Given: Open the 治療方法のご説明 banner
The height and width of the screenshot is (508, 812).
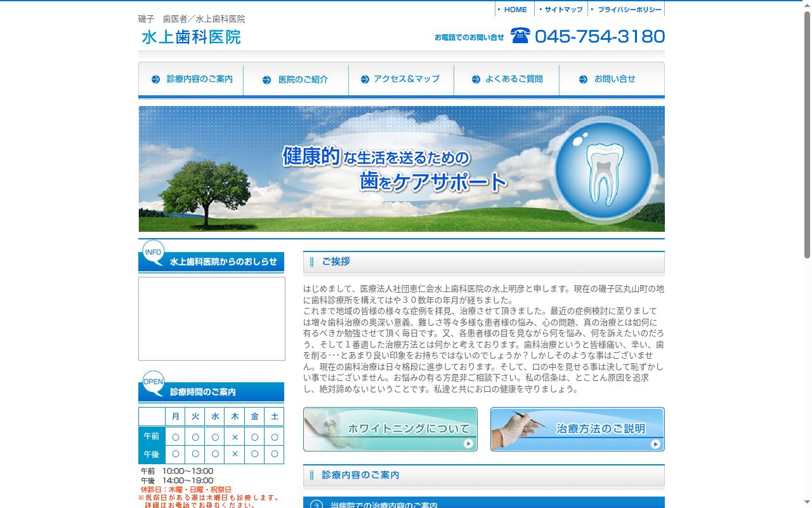Looking at the screenshot, I should point(577,429).
